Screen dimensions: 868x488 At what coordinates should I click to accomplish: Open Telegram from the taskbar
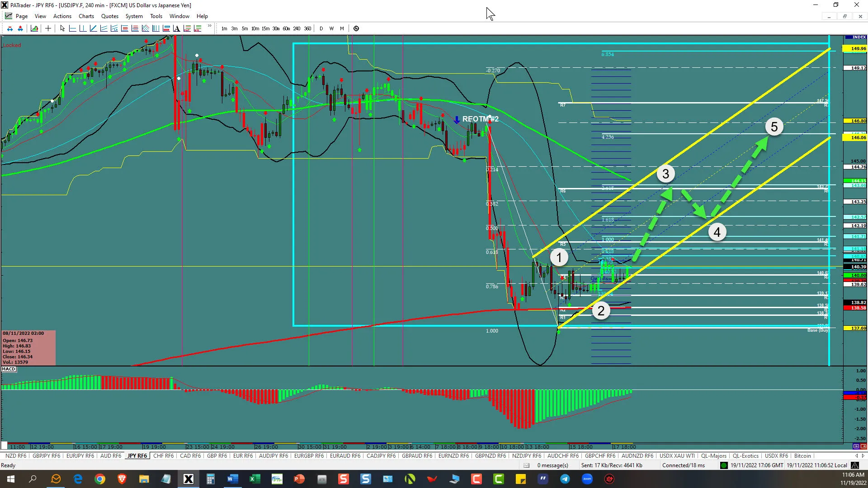(565, 479)
